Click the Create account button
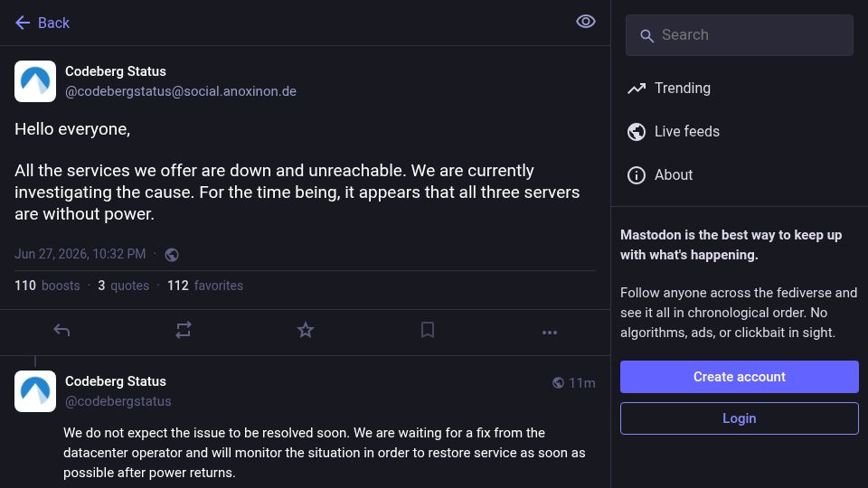Viewport: 868px width, 488px height. [x=739, y=377]
